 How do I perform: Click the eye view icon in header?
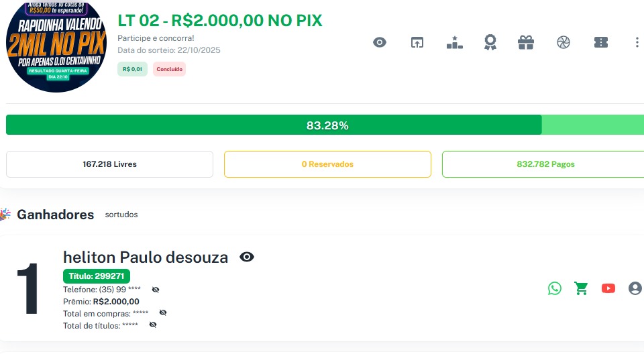pos(380,42)
